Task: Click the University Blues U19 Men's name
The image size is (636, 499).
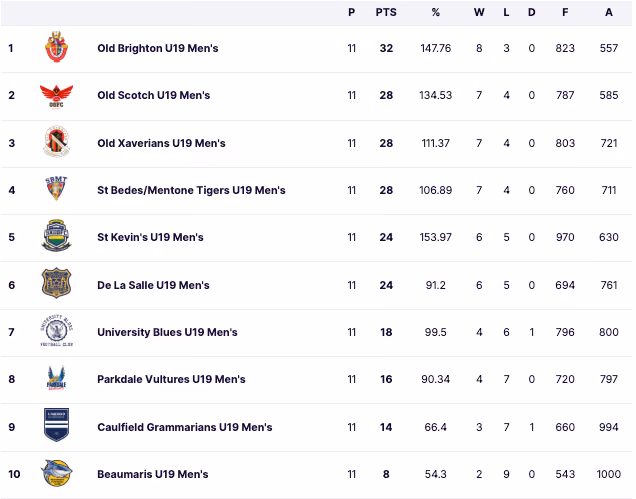Action: [168, 332]
